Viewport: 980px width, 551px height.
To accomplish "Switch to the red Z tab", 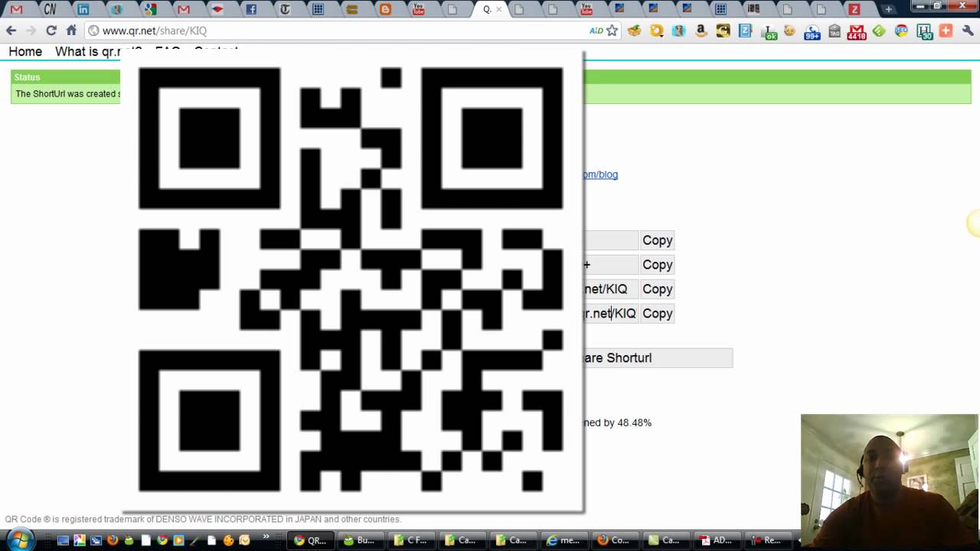I will (x=854, y=9).
